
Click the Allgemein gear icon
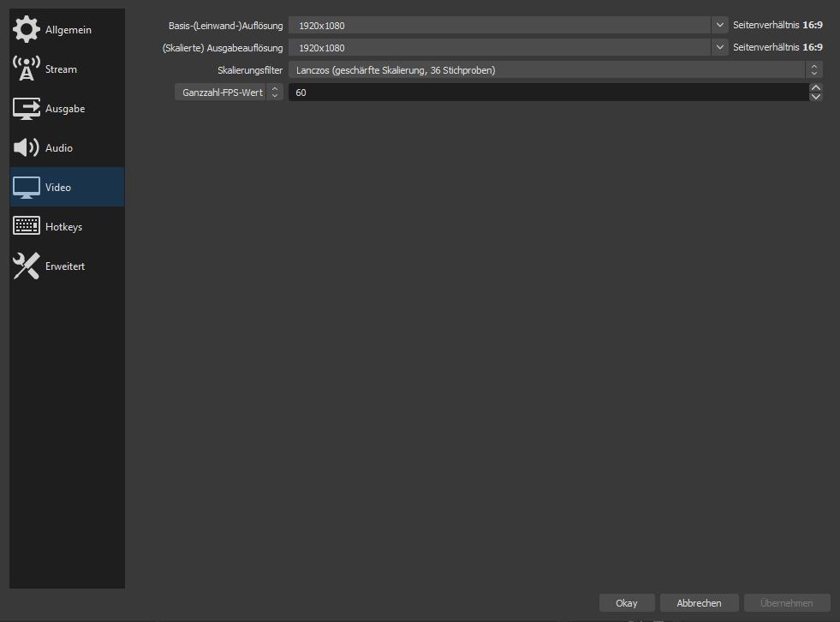[26, 30]
